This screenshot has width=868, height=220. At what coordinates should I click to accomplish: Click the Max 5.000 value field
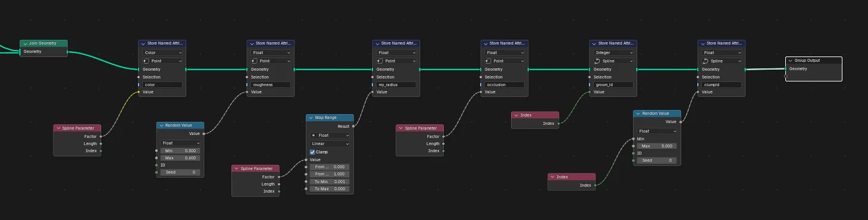point(657,146)
